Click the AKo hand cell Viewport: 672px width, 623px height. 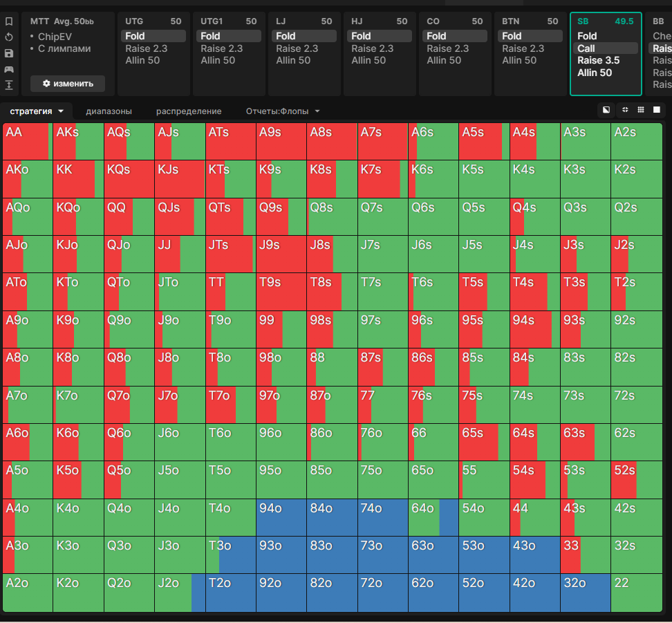28,179
